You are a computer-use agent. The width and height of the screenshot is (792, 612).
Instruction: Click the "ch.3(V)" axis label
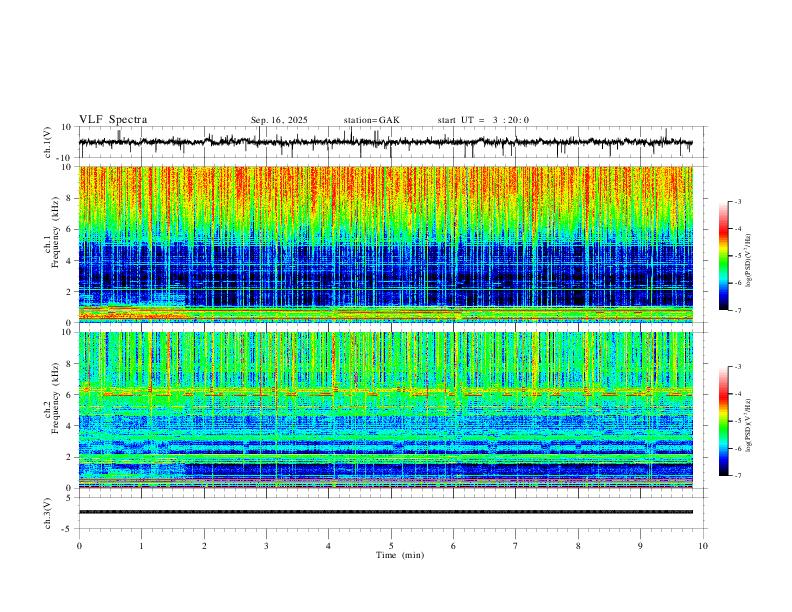(x=48, y=513)
